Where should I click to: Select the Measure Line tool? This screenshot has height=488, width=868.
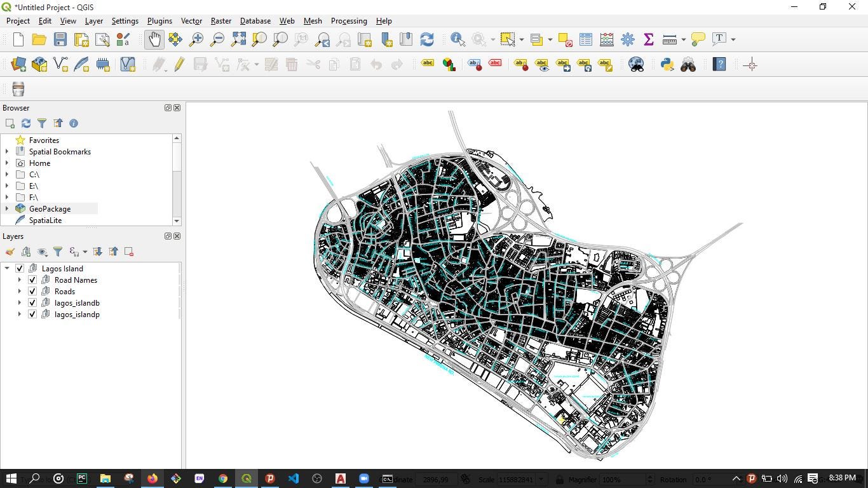[x=668, y=39]
